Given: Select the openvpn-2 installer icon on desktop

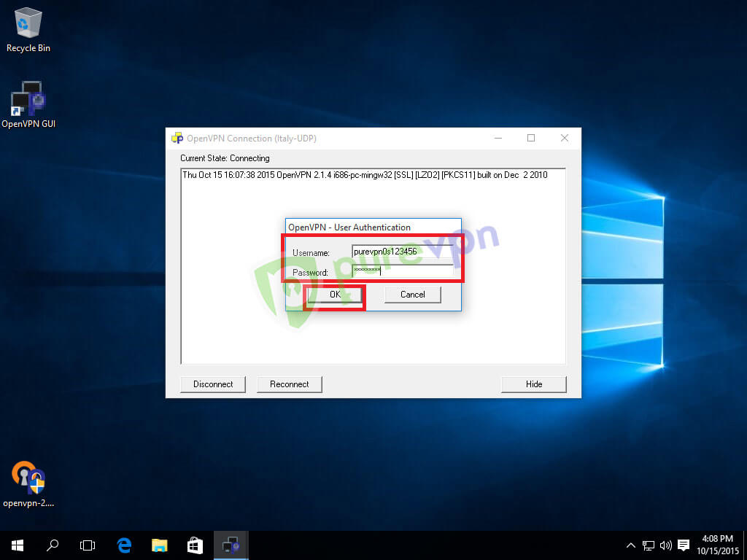Looking at the screenshot, I should coord(28,484).
